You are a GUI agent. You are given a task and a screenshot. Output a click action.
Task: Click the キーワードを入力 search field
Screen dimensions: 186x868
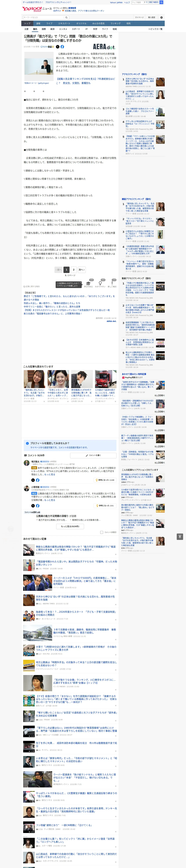point(44,18)
